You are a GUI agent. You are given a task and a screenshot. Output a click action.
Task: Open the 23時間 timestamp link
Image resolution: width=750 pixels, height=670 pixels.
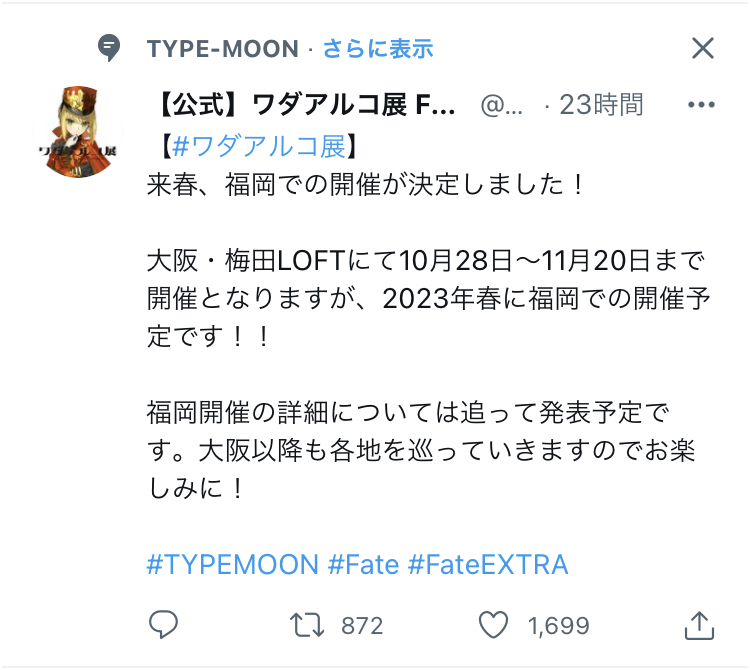(600, 104)
